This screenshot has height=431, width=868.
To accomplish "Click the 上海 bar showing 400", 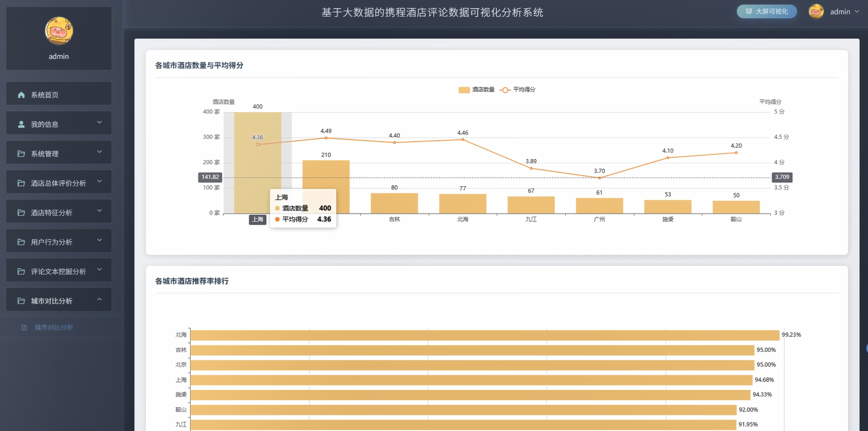I will (x=258, y=163).
